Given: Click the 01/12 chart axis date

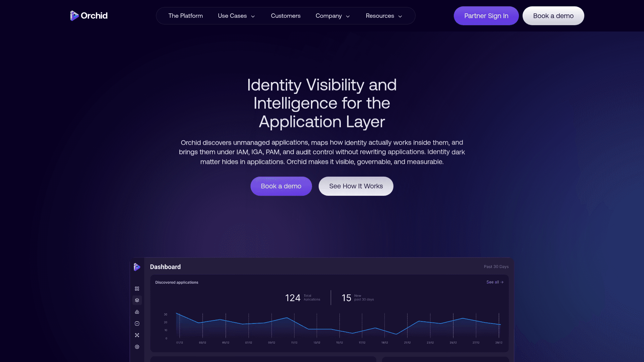Looking at the screenshot, I should click(x=179, y=343).
